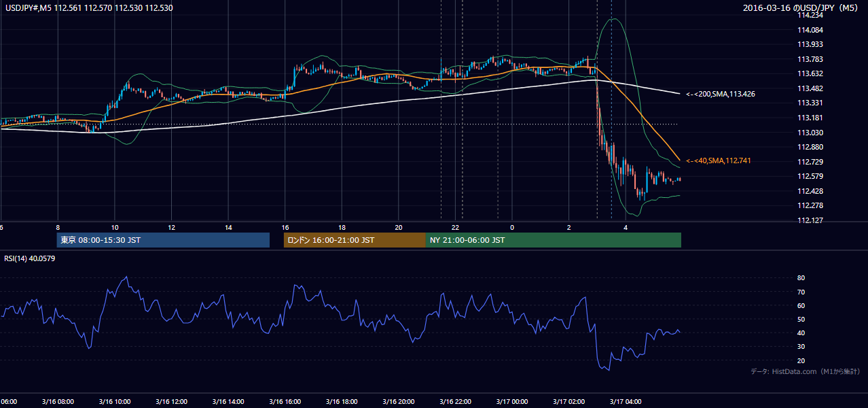Image resolution: width=868 pixels, height=408 pixels.
Task: Click price axis value 112.880
Action: tap(810, 148)
